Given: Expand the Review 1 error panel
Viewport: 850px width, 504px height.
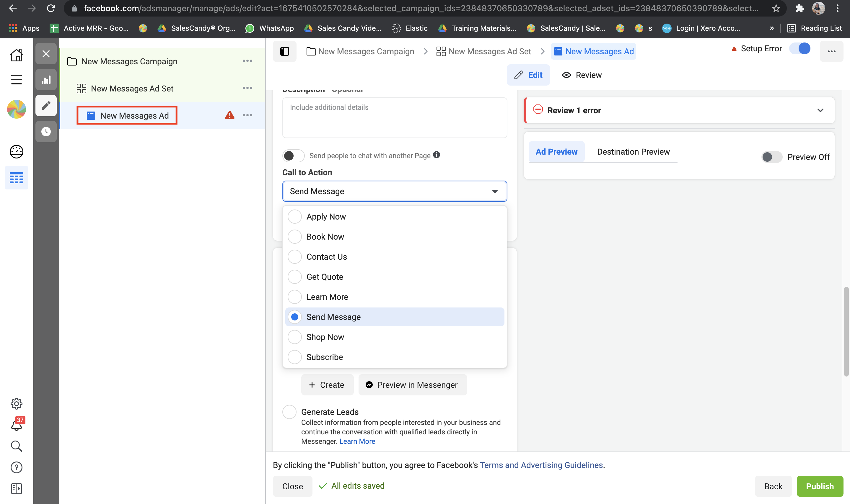Looking at the screenshot, I should pyautogui.click(x=820, y=110).
